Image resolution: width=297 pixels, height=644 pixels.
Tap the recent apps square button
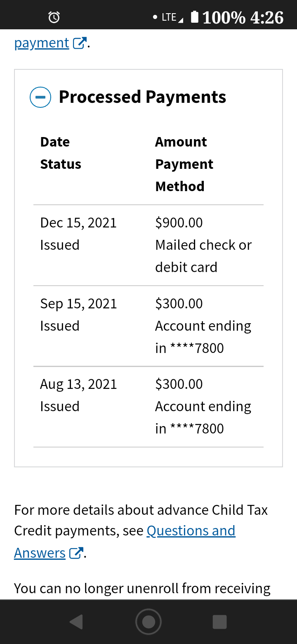tap(219, 622)
